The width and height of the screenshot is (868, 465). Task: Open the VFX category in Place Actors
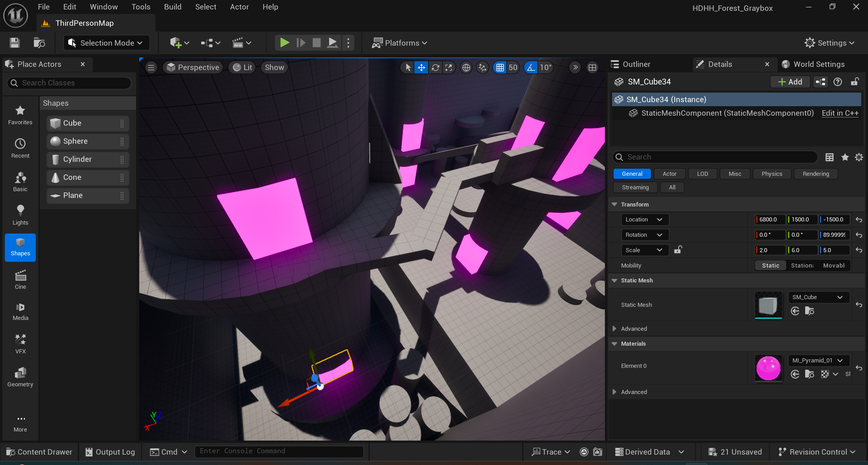(20, 344)
